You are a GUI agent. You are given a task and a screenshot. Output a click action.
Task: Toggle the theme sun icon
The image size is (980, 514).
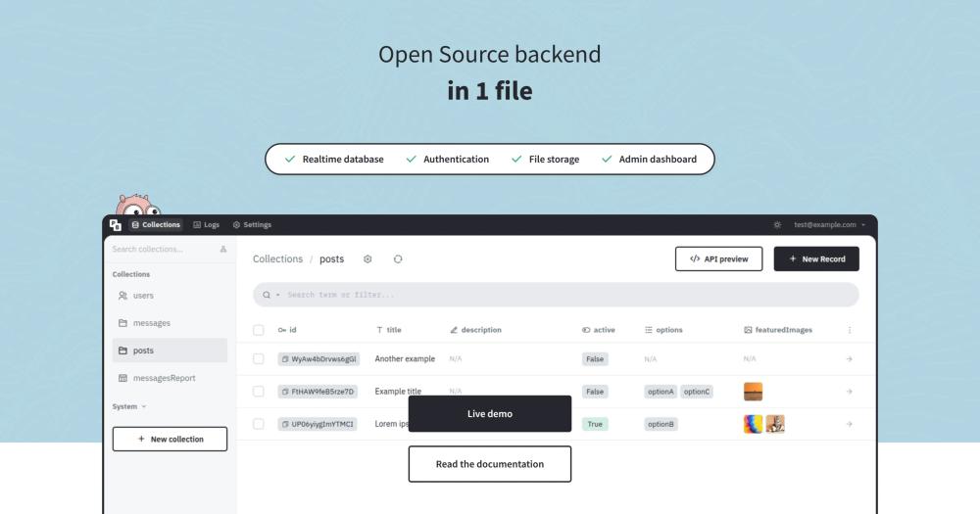[x=777, y=225]
